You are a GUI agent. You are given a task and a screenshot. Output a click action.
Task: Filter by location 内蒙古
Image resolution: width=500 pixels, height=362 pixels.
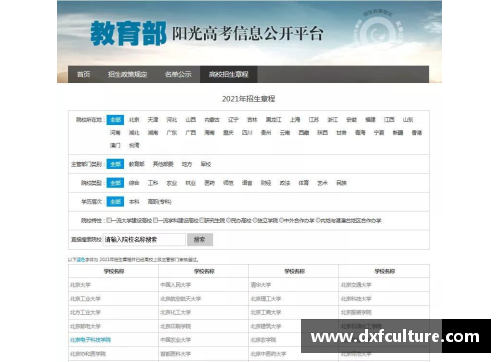coord(212,120)
